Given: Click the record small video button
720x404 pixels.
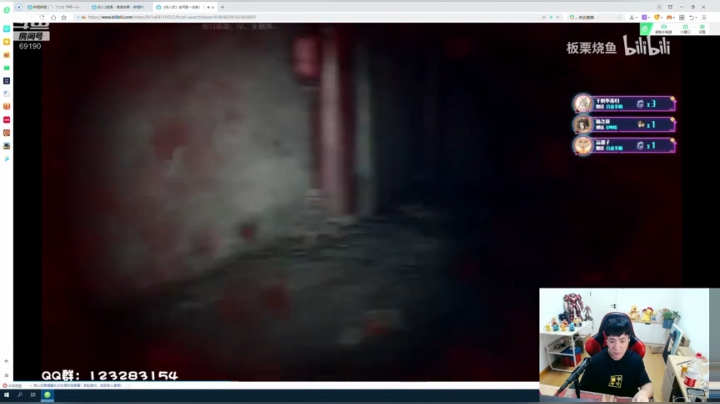Looking at the screenshot, I should (664, 29).
